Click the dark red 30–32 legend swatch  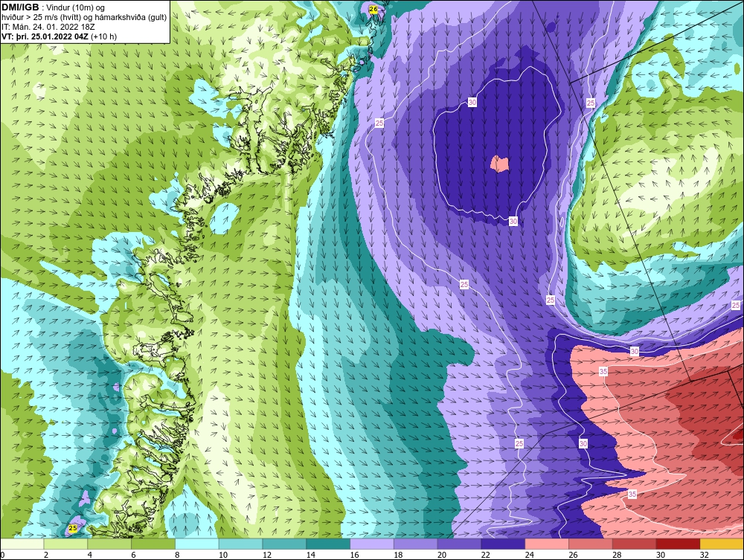tap(678, 544)
